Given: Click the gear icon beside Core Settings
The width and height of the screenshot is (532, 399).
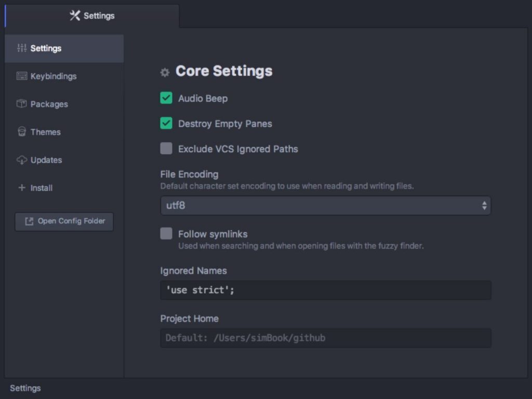Looking at the screenshot, I should pos(164,72).
